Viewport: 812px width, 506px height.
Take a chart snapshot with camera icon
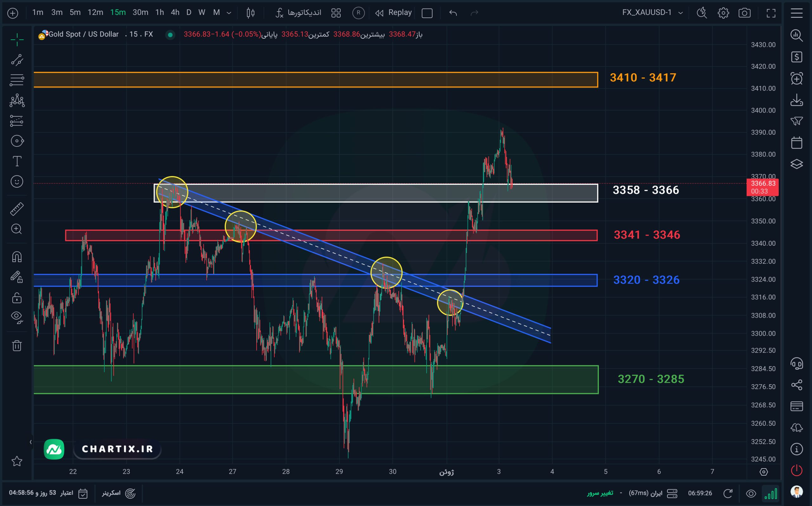(x=744, y=13)
